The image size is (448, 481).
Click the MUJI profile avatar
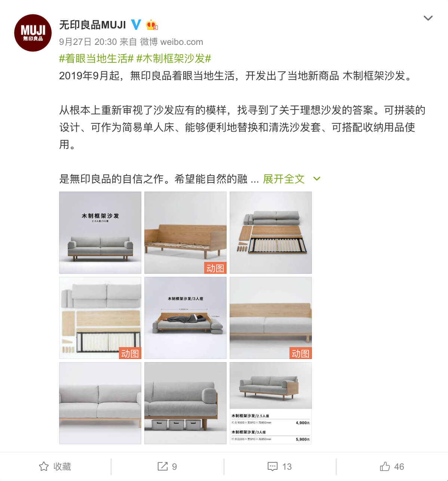click(x=33, y=33)
